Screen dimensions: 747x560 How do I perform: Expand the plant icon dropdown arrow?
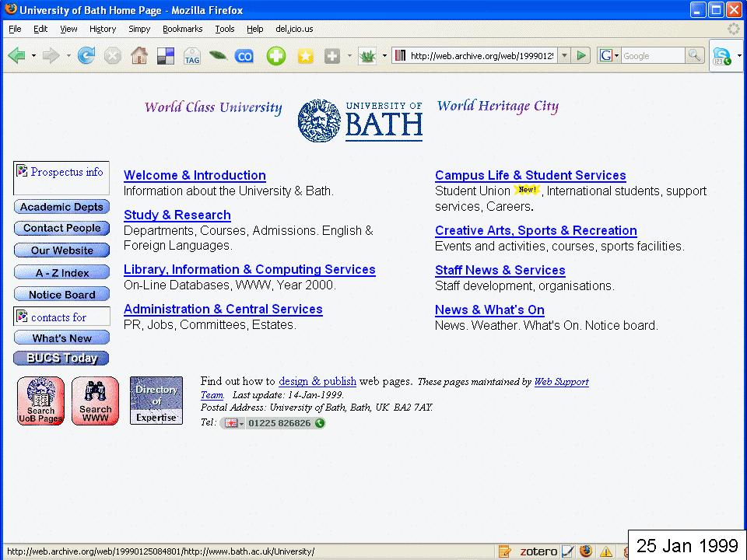point(384,56)
